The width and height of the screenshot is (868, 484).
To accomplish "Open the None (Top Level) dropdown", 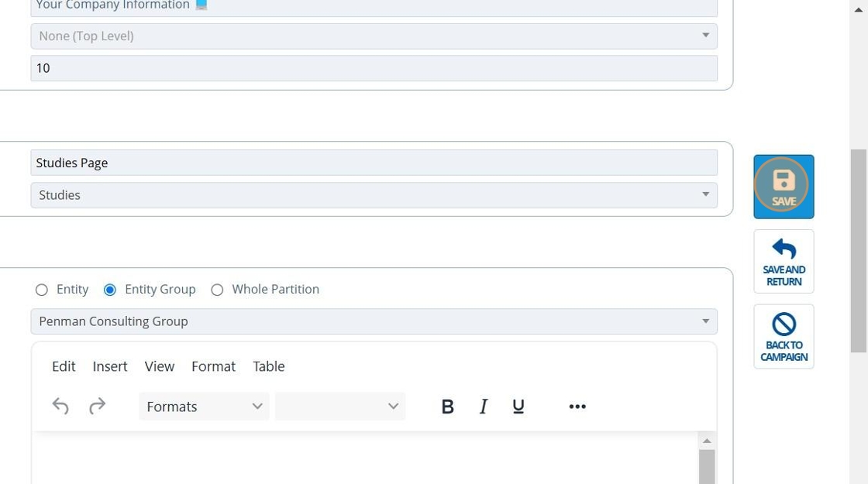I will click(374, 36).
